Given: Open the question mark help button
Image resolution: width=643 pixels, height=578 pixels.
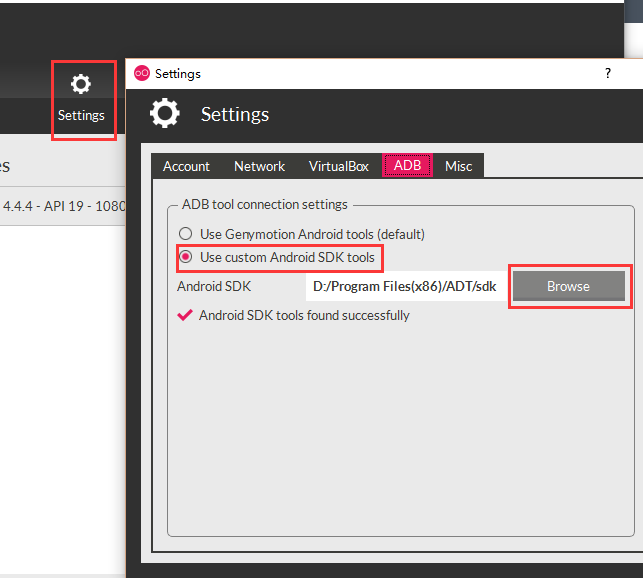Looking at the screenshot, I should coord(608,73).
